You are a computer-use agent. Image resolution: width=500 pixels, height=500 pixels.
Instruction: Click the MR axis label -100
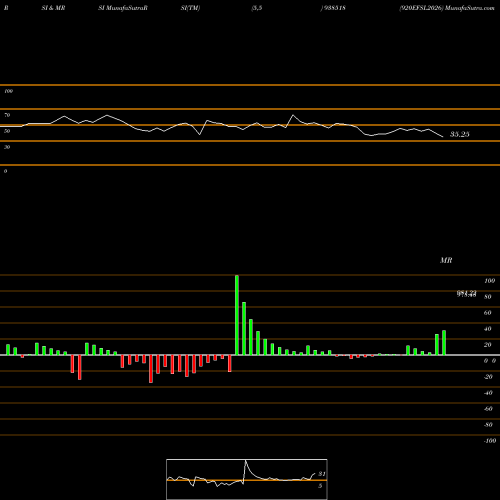(490, 441)
